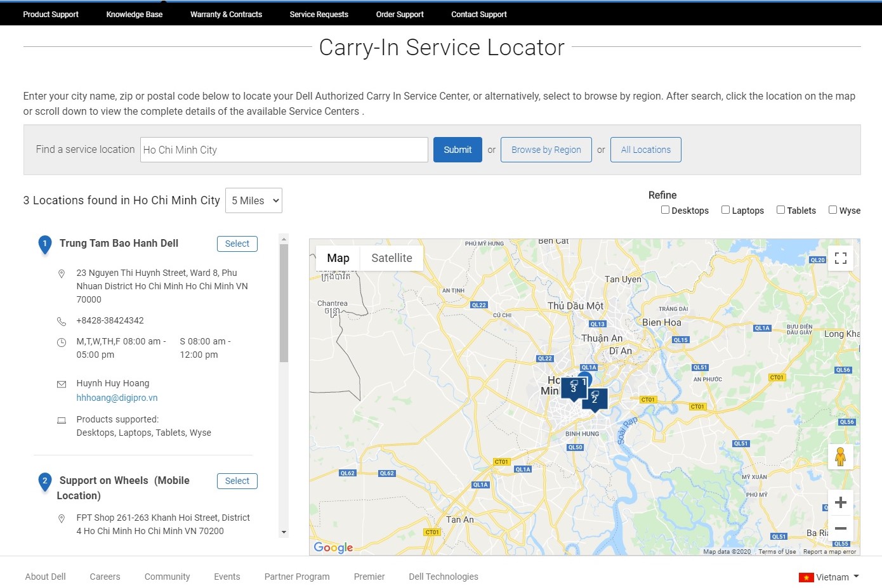Click the Submit button
Viewport: 882px width, 588px height.
pyautogui.click(x=457, y=150)
